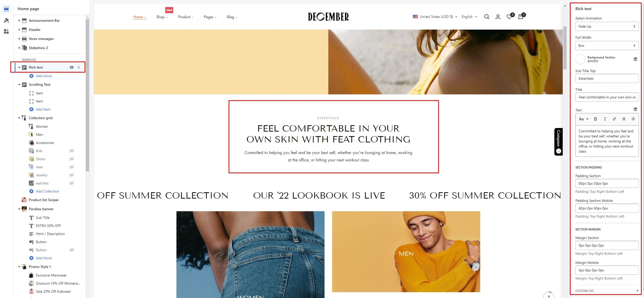Open the Select Animation dropdown
The height and width of the screenshot is (298, 644).
click(x=607, y=26)
